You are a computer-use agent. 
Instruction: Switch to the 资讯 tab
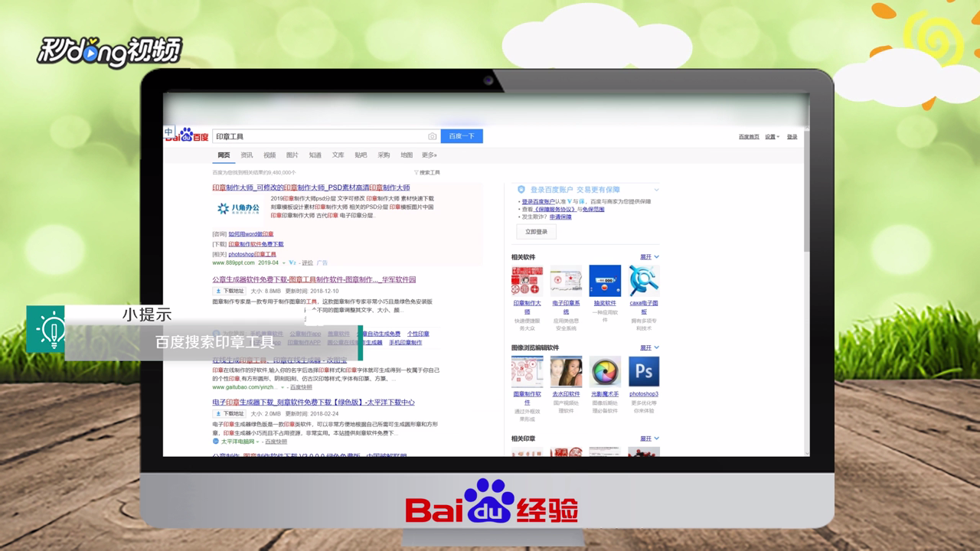(x=247, y=155)
